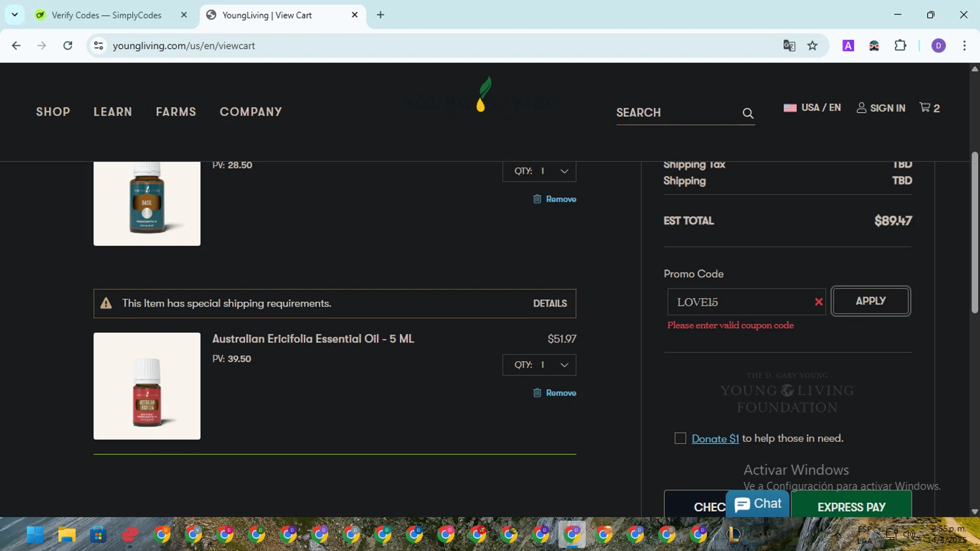980x551 pixels.
Task: Open the purple A extension icon
Action: [x=848, y=46]
